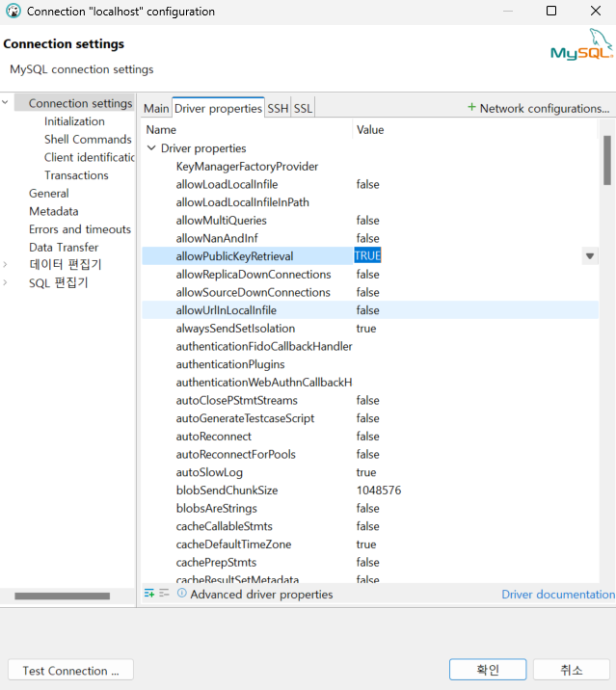
Task: Select the allowMultiQueries property
Action: click(222, 221)
